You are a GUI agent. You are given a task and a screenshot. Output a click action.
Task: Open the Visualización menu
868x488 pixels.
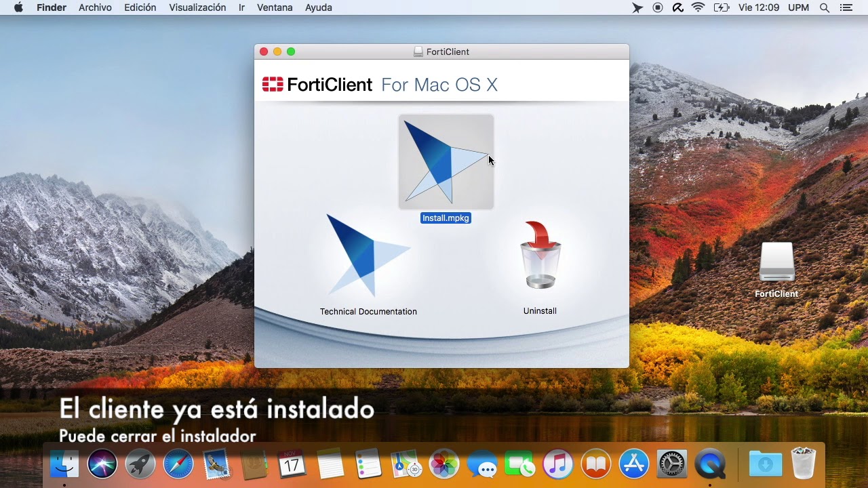197,7
